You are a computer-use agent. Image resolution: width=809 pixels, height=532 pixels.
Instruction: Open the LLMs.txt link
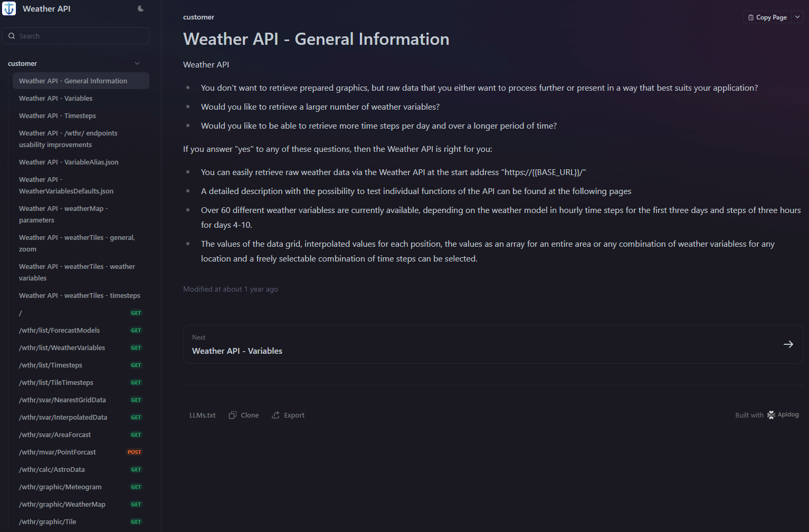pyautogui.click(x=203, y=415)
